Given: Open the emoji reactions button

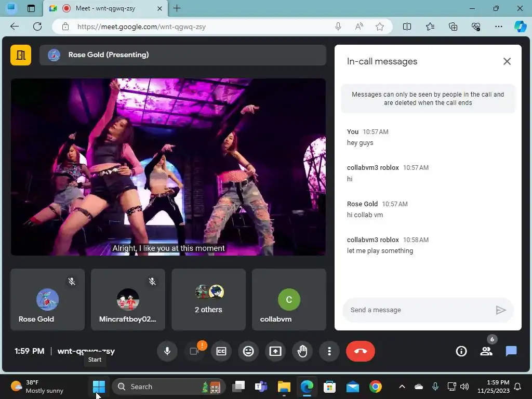Looking at the screenshot, I should pos(248,351).
